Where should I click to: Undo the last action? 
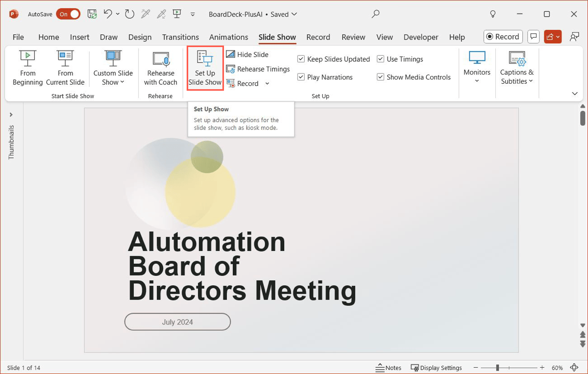click(108, 14)
